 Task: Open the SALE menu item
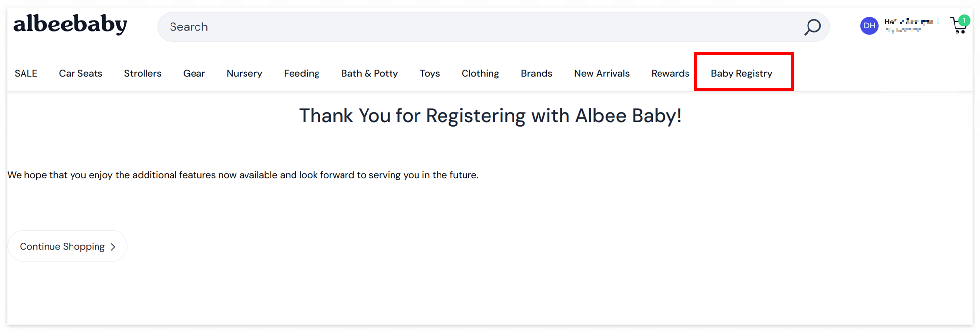(x=26, y=73)
